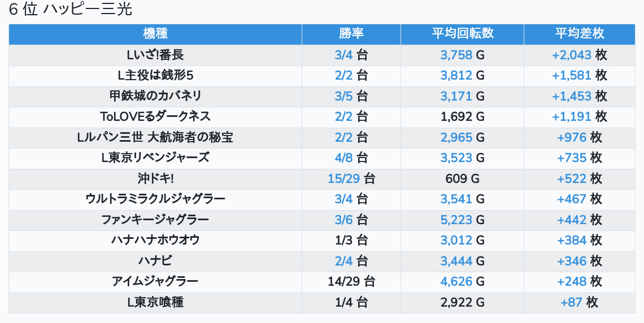Open the L東京喰種 row
Screen dimensions: 644x323
point(155,302)
